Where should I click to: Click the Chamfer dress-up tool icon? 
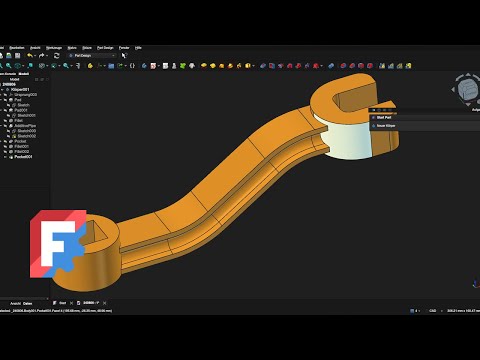pyautogui.click(x=352, y=66)
